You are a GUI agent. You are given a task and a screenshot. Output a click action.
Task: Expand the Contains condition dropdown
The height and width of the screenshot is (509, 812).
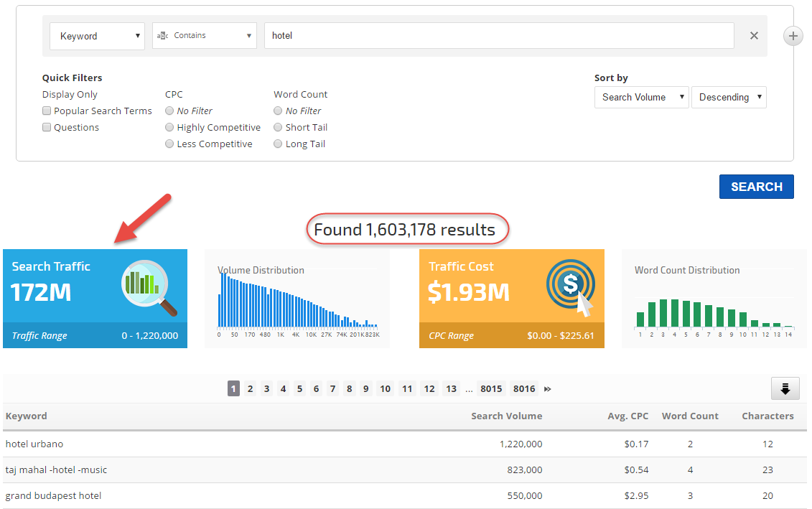[204, 36]
